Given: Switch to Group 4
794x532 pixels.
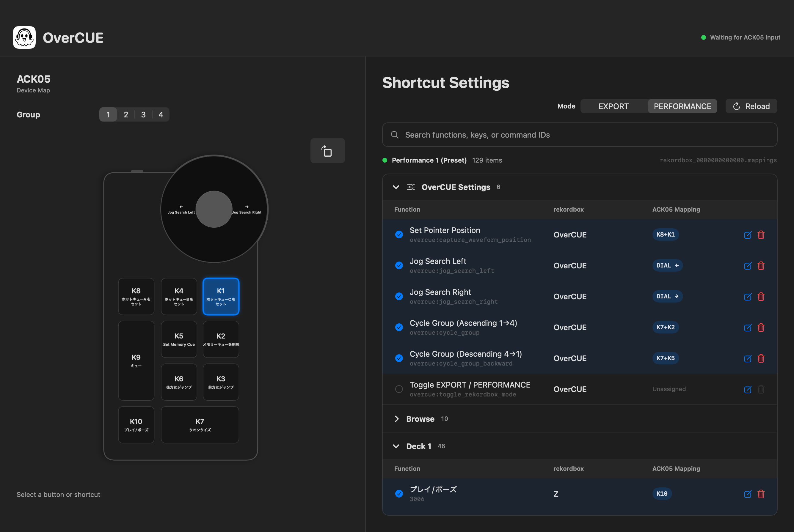Looking at the screenshot, I should 161,115.
